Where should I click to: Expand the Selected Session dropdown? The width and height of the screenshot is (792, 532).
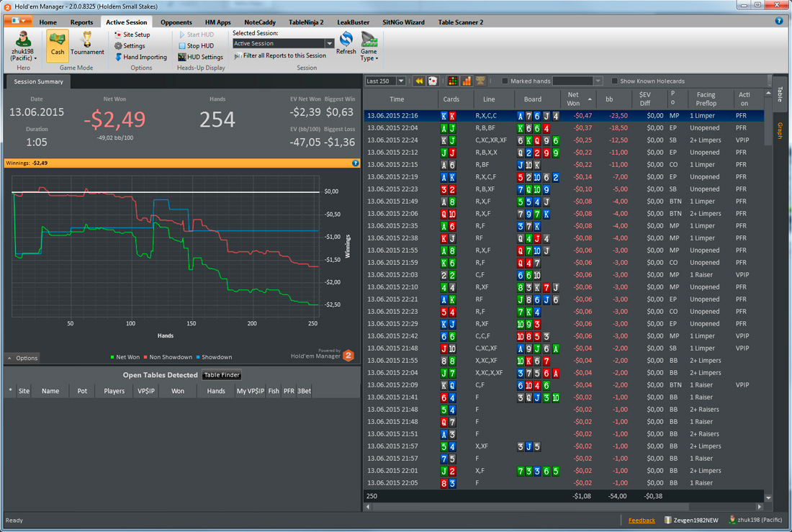click(x=329, y=43)
